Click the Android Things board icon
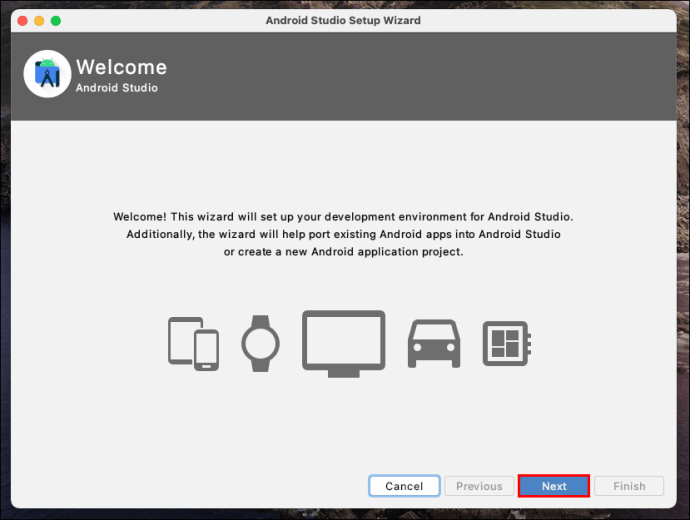Screen dimensions: 690x520 click(507, 344)
